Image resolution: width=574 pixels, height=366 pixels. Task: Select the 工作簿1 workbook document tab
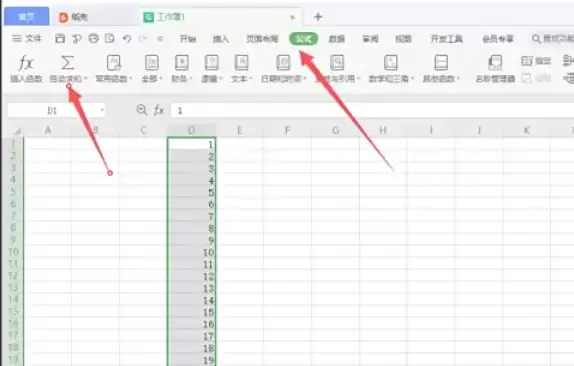(220, 17)
